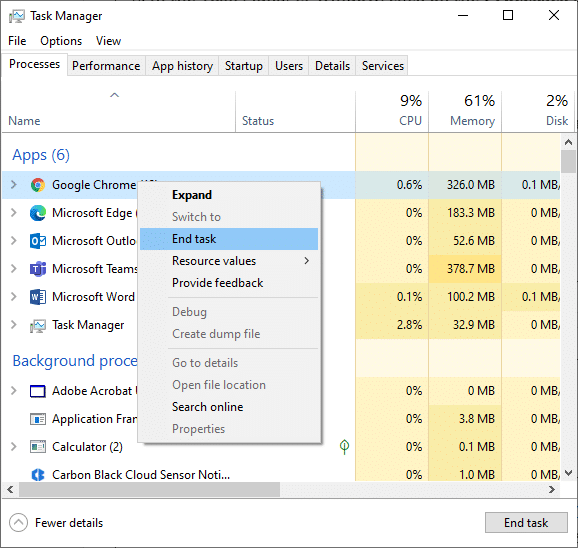Image resolution: width=578 pixels, height=548 pixels.
Task: Click the Microsoft Word icon
Action: coord(38,297)
